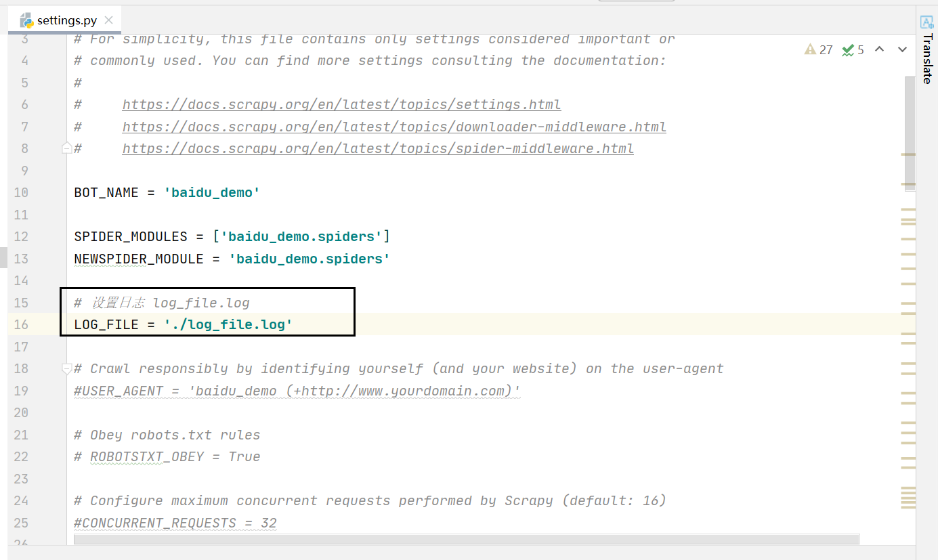Collapse the comment block starting at line 8

(x=66, y=147)
